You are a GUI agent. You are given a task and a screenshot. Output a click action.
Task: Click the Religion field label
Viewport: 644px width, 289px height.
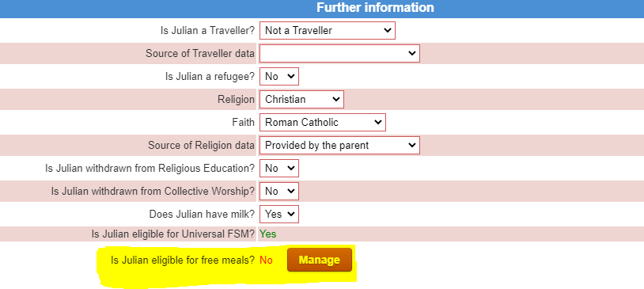[x=237, y=100]
